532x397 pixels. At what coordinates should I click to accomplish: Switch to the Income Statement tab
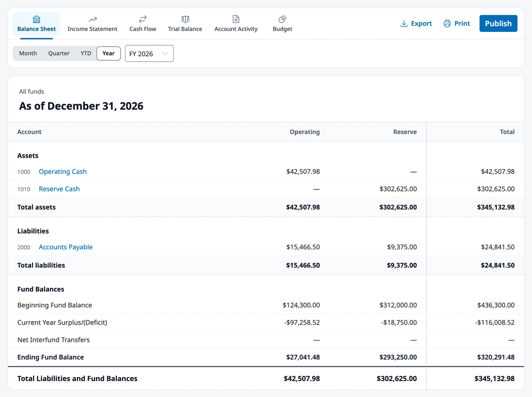tap(92, 24)
